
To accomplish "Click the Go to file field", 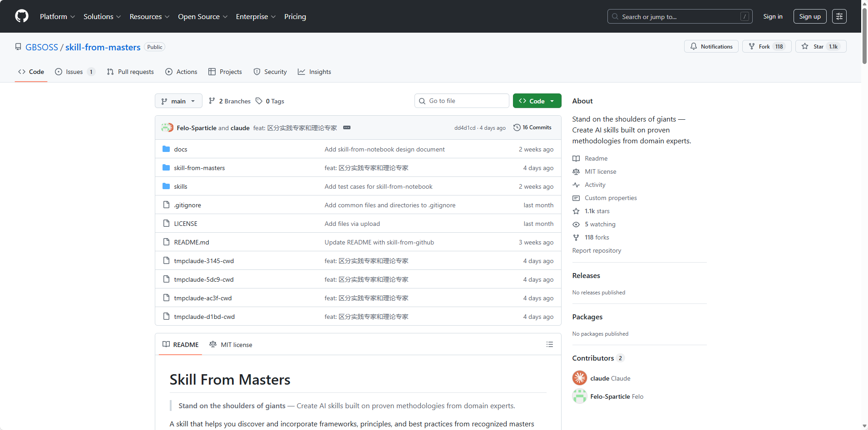I will [461, 101].
